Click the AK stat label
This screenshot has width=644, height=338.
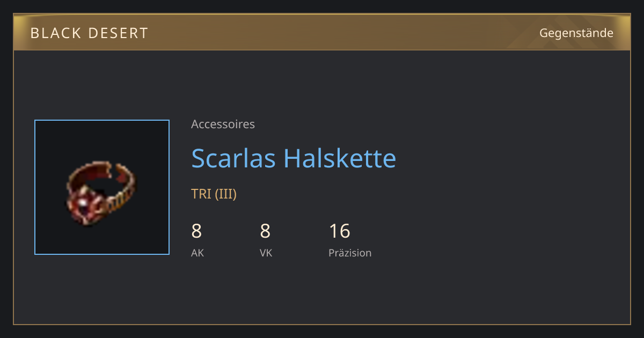(x=197, y=253)
